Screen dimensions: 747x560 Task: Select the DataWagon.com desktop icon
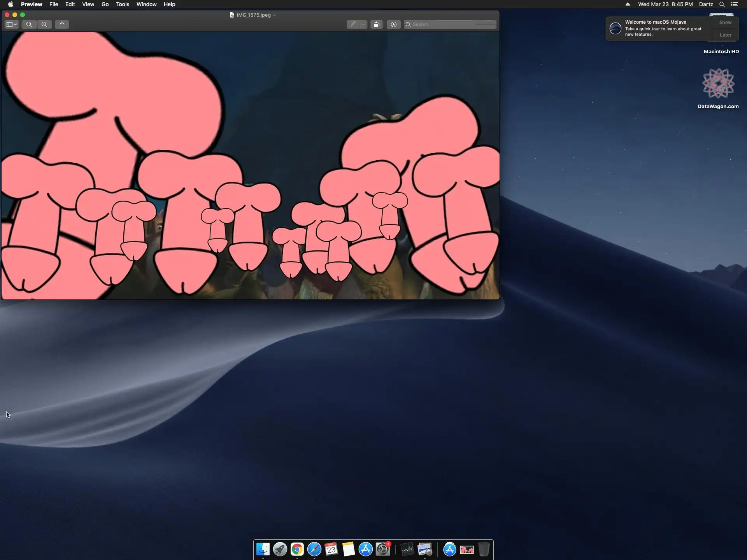718,84
